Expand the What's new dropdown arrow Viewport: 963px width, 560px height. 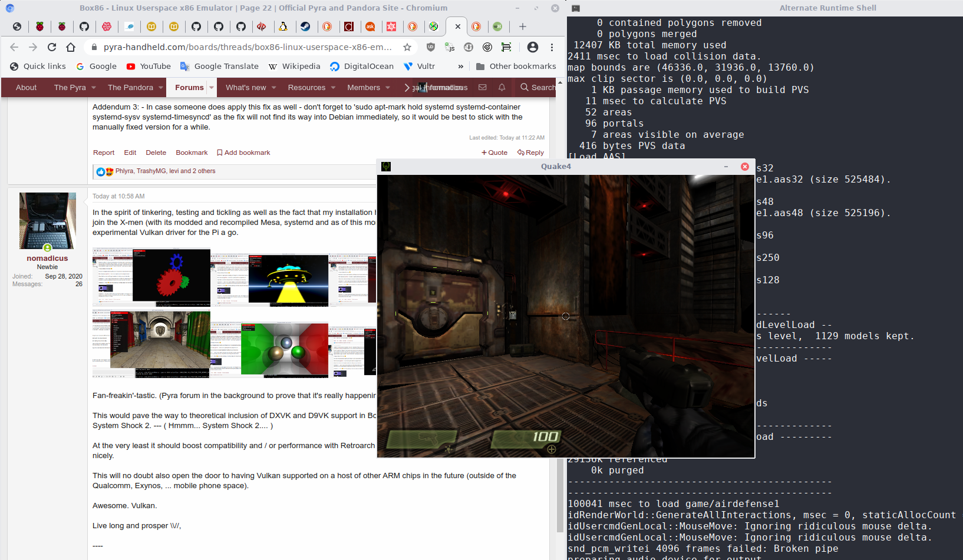[274, 88]
